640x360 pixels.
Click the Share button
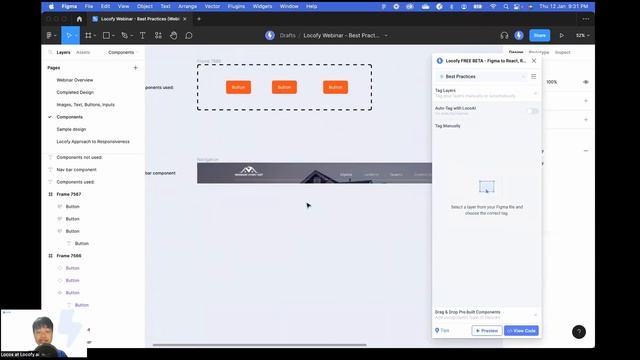[x=540, y=36]
